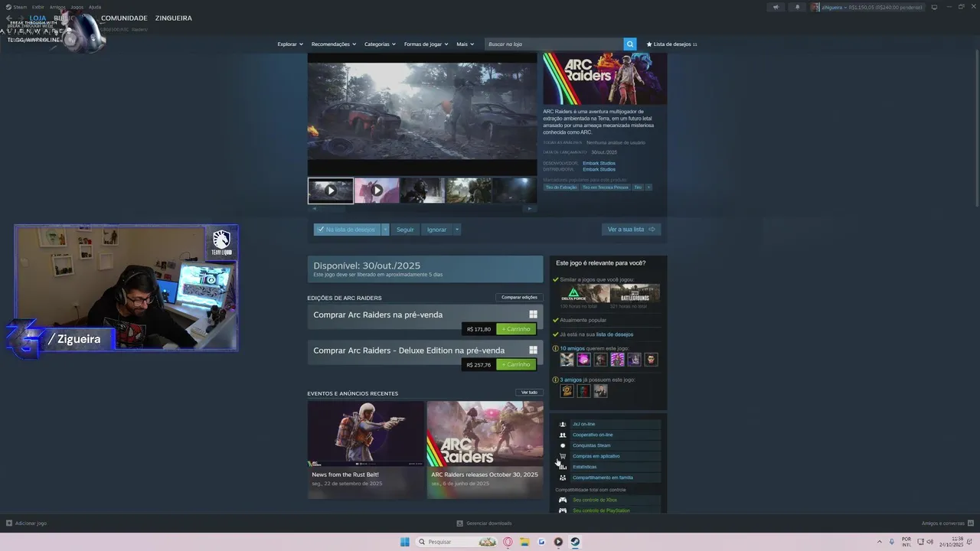Screen dimensions: 980x551
Task: Click the Compartilhamento em família icon
Action: [x=563, y=478]
